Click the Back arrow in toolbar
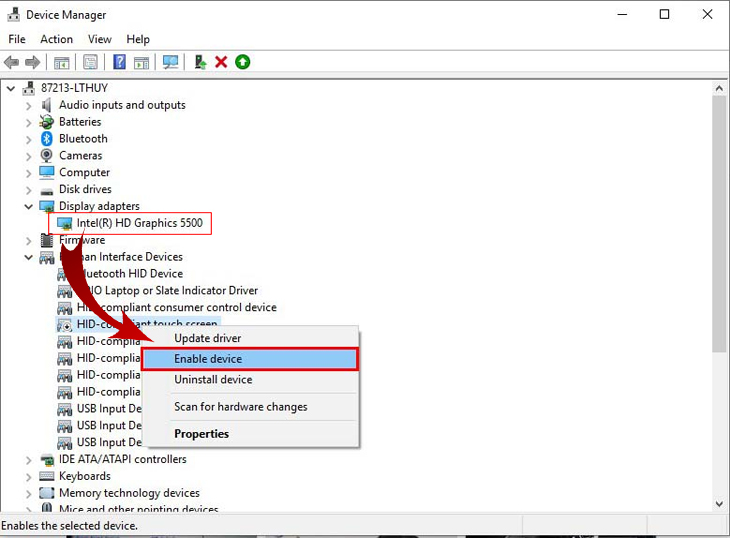Image resolution: width=730 pixels, height=538 pixels. (12, 62)
